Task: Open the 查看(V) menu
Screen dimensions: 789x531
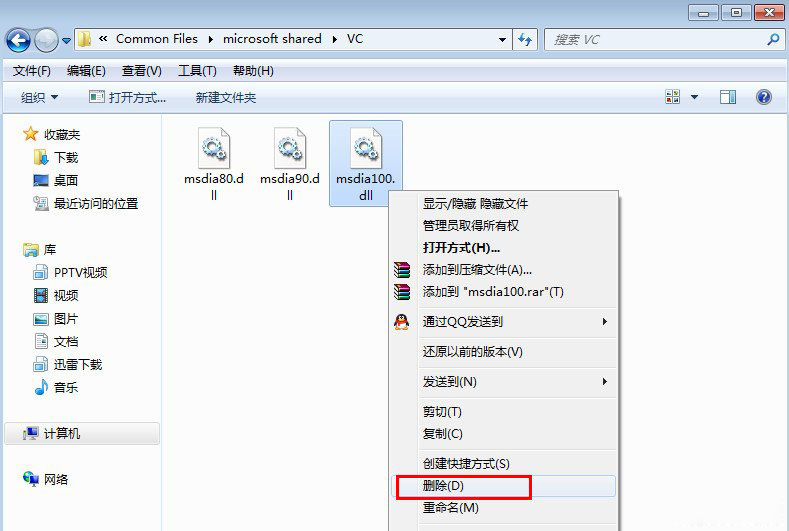Action: pyautogui.click(x=141, y=71)
